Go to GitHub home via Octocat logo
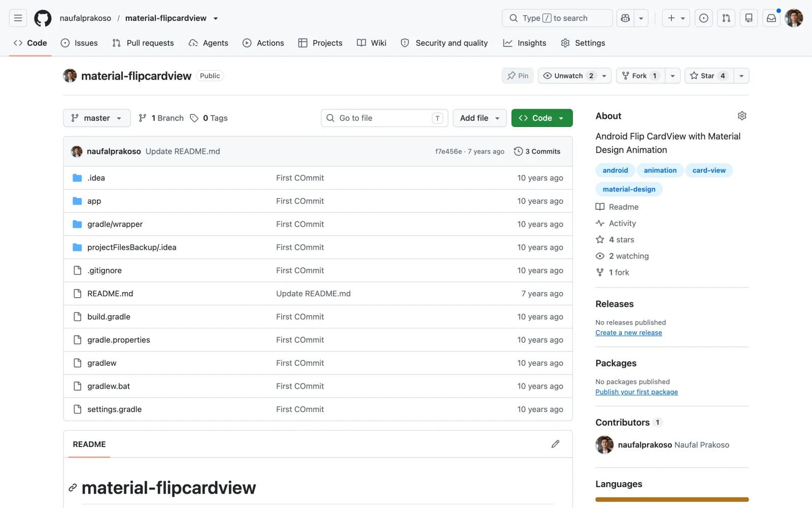The height and width of the screenshot is (508, 812). point(43,18)
